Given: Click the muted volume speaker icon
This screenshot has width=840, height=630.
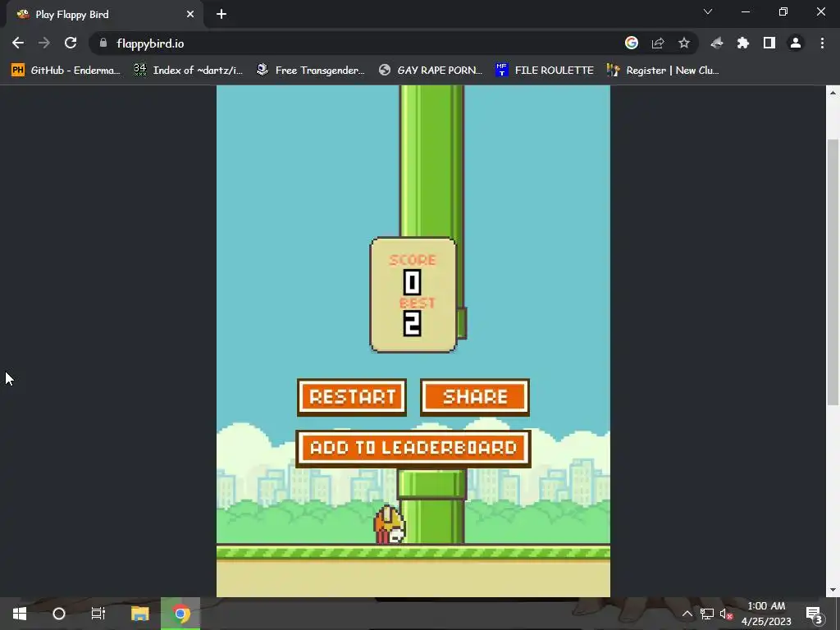Looking at the screenshot, I should 727,614.
